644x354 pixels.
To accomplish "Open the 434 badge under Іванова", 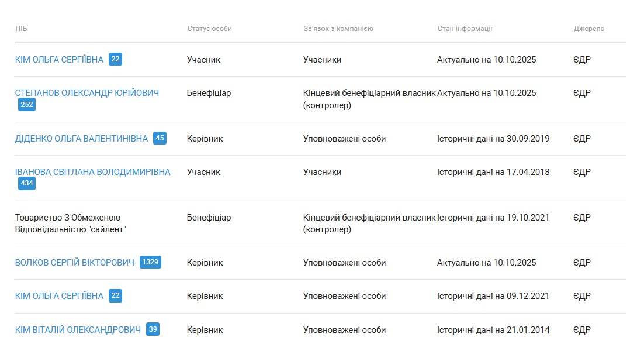I will [26, 184].
